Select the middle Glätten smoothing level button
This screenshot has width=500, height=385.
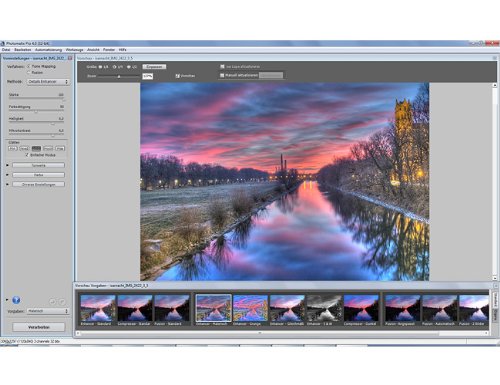pos(36,148)
